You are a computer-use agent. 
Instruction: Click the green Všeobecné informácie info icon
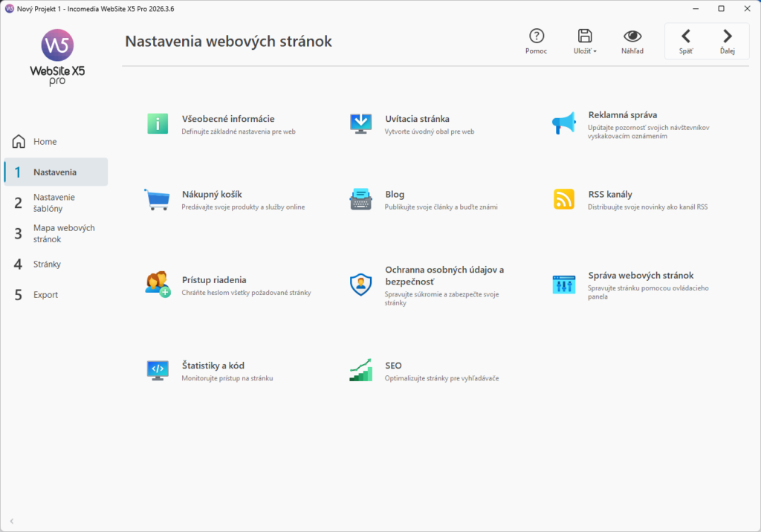tap(158, 124)
